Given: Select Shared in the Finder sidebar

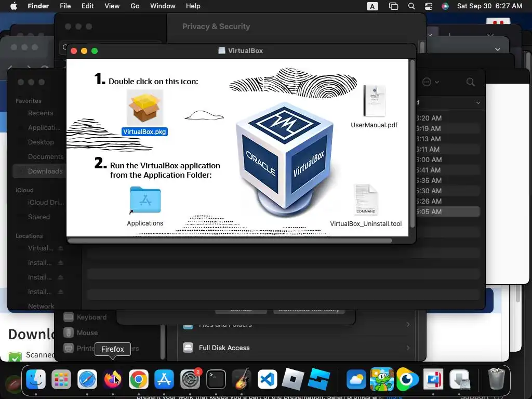Looking at the screenshot, I should [x=39, y=217].
